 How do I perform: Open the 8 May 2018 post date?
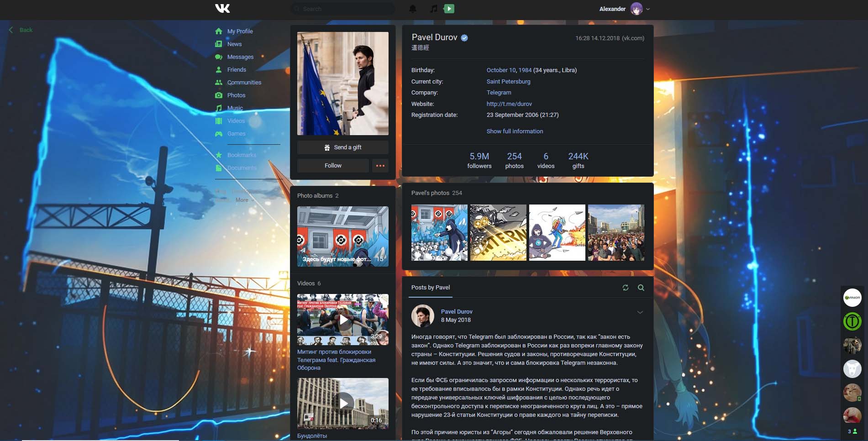(456, 320)
